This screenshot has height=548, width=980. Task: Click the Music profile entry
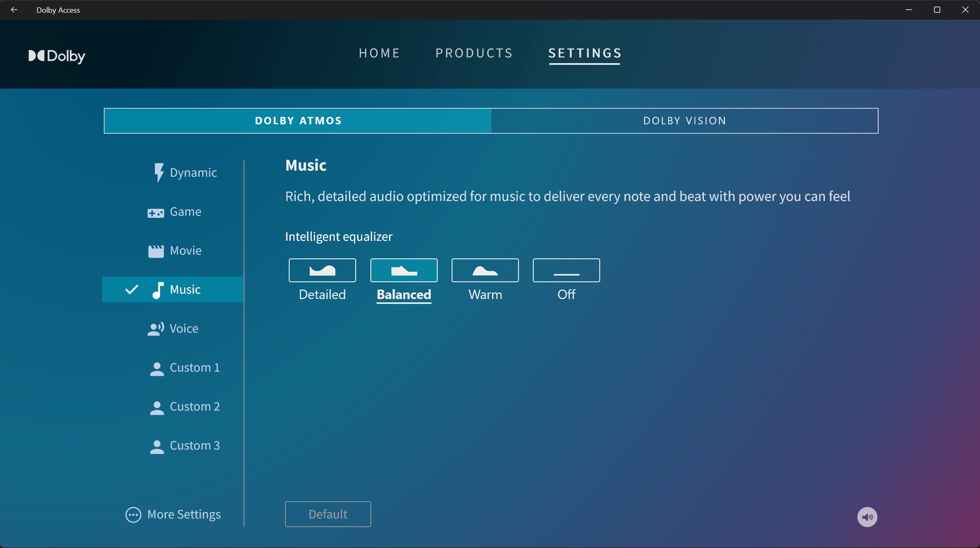pos(185,290)
